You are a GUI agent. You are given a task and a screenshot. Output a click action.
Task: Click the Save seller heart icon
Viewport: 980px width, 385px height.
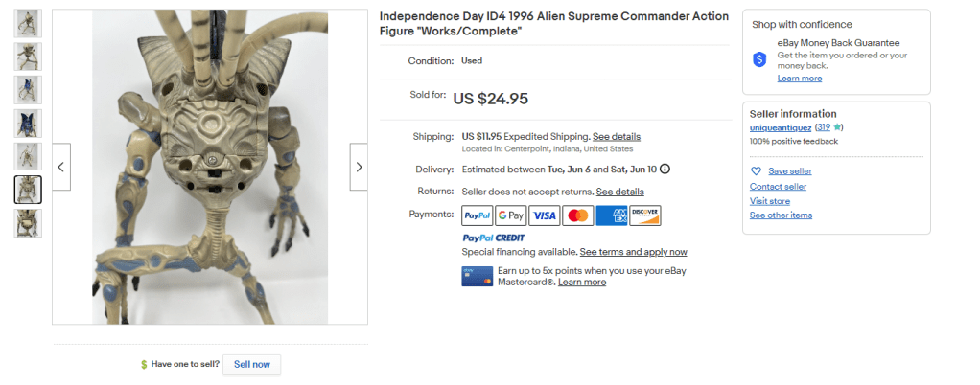click(757, 171)
